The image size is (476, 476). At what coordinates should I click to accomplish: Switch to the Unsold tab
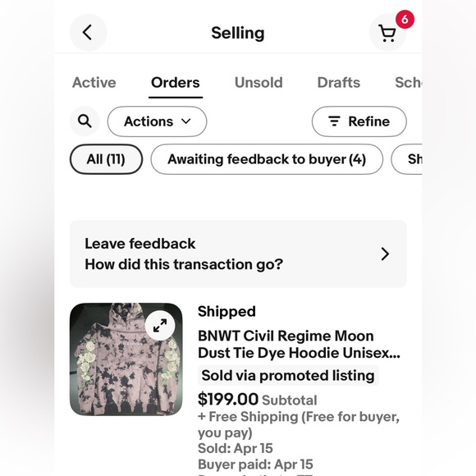(x=259, y=83)
